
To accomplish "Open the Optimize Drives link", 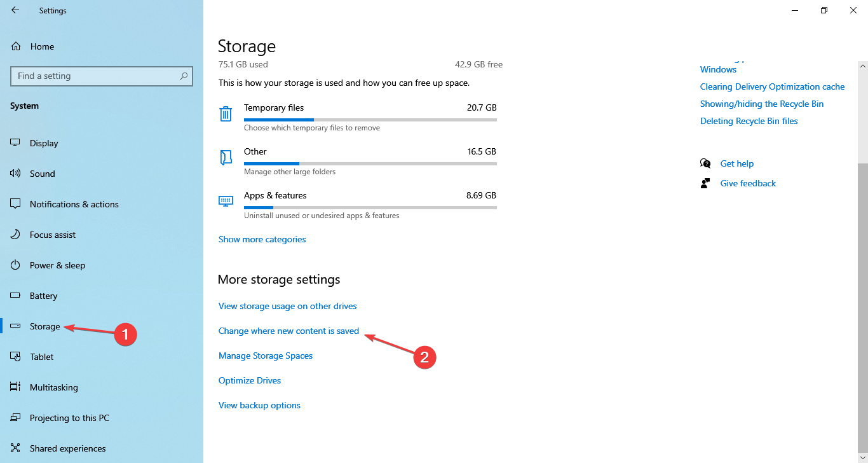I will click(x=250, y=380).
